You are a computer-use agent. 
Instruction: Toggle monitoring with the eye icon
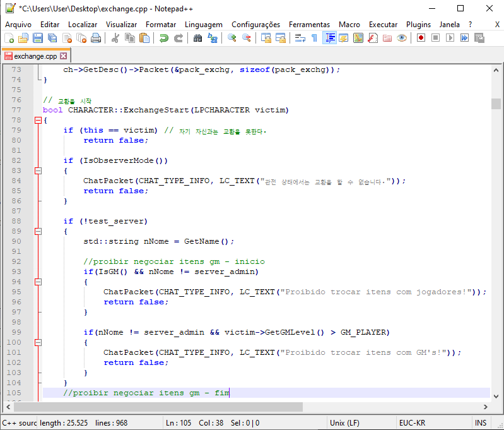tap(402, 39)
